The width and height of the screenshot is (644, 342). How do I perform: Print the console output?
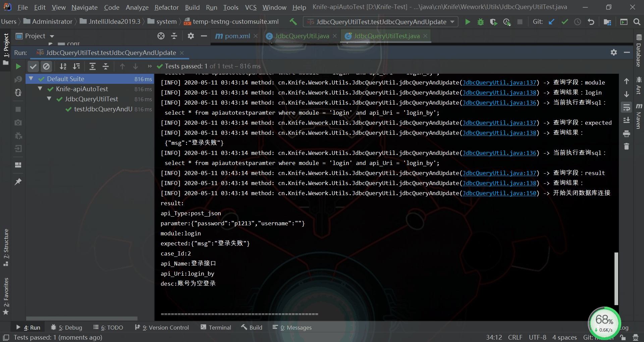(x=627, y=134)
